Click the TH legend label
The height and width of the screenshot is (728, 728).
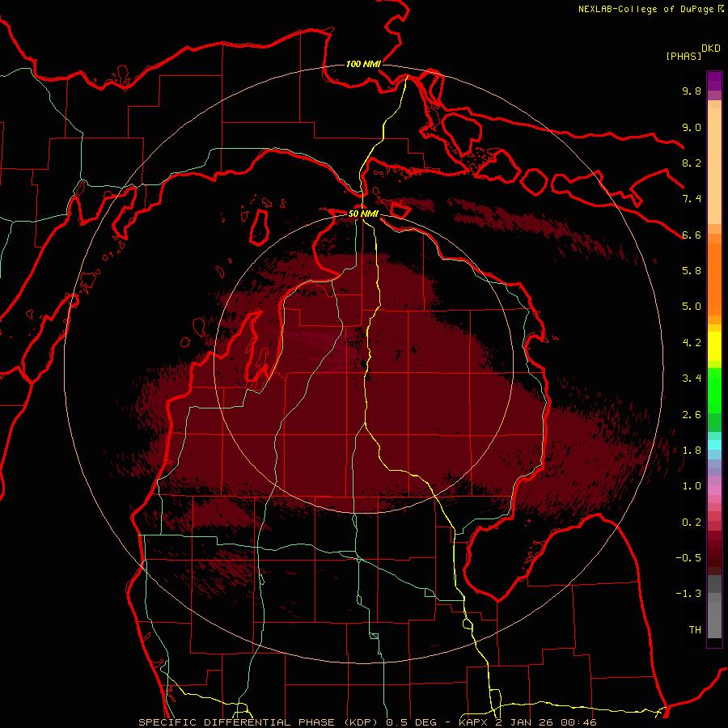695,630
